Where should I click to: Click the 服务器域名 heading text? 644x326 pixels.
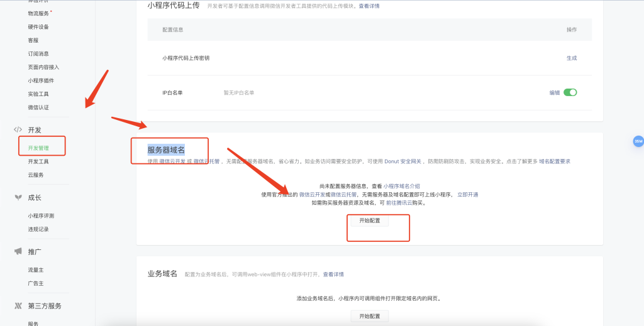click(x=166, y=149)
